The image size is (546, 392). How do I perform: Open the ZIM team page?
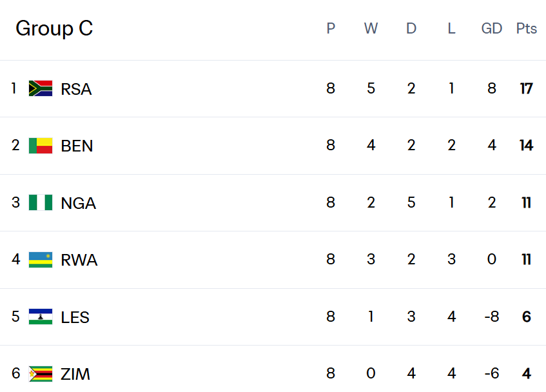pyautogui.click(x=75, y=375)
